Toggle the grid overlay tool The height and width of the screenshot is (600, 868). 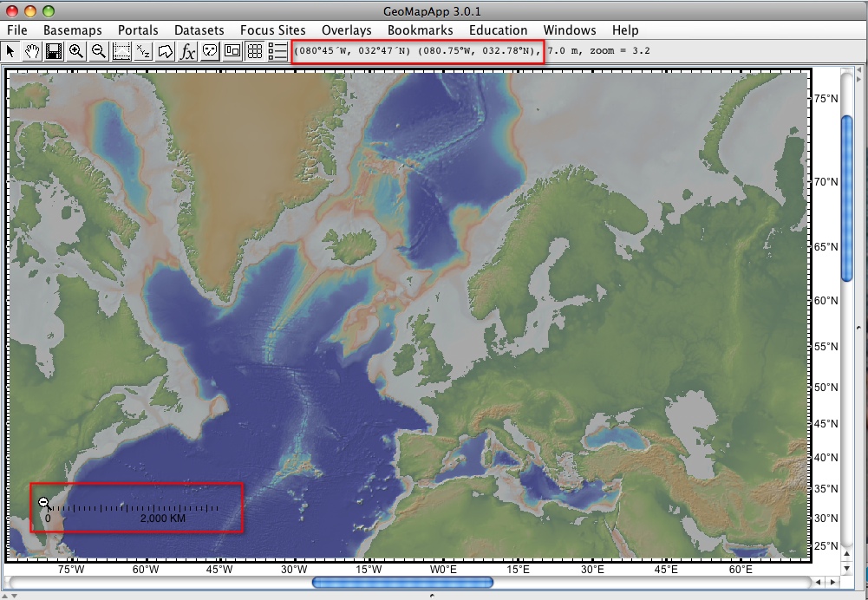pyautogui.click(x=256, y=50)
